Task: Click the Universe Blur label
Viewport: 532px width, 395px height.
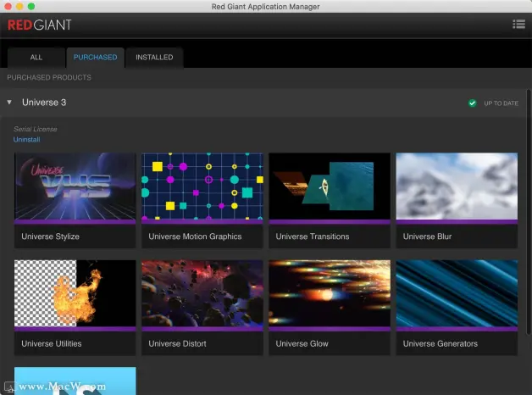Action: pos(427,236)
